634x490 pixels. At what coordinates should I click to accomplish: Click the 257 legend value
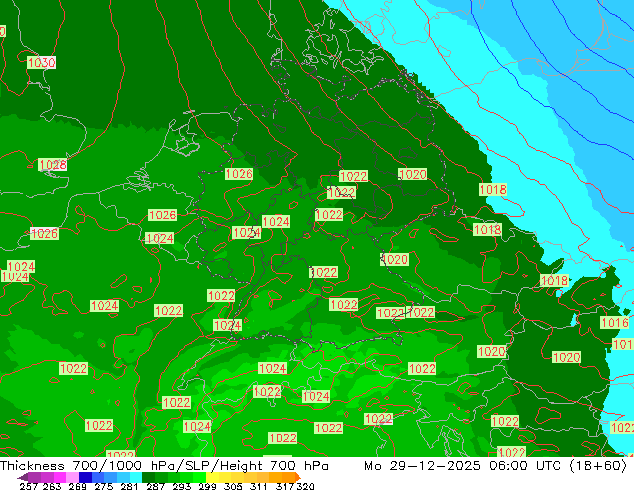(x=29, y=486)
